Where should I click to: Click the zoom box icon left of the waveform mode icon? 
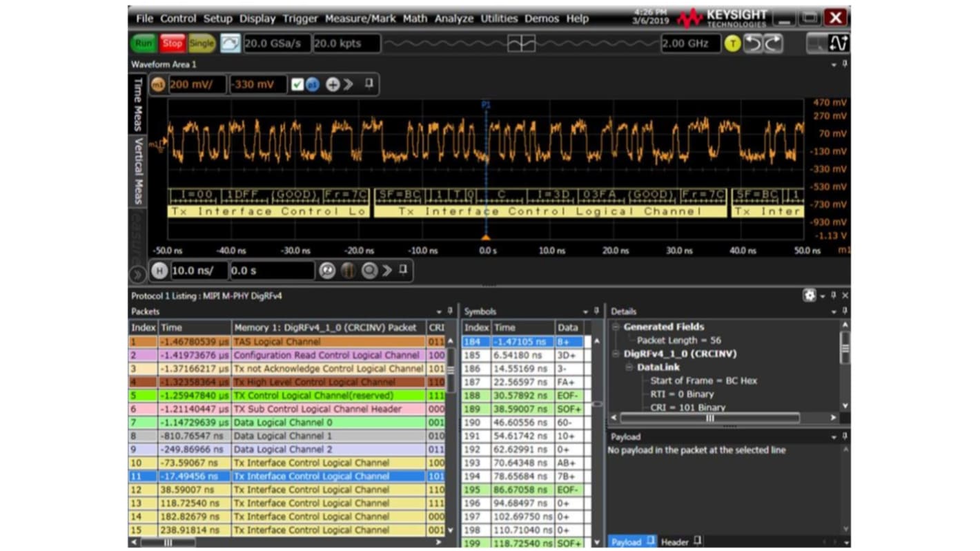pos(817,43)
